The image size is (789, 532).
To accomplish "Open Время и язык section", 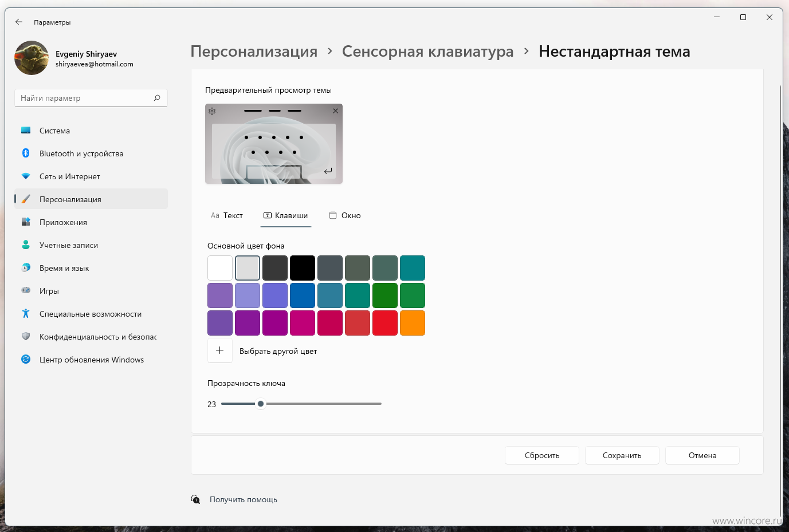I will (x=91, y=268).
